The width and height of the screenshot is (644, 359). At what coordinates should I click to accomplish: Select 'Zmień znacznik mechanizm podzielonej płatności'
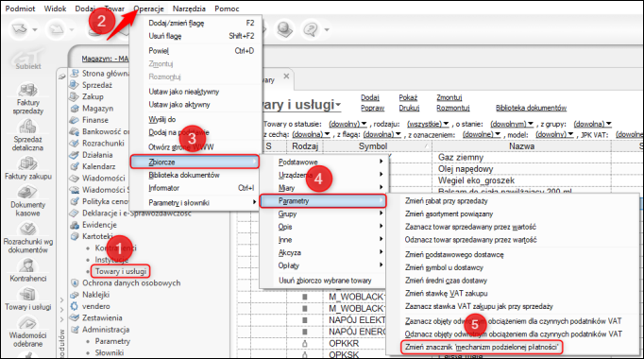[x=482, y=347]
